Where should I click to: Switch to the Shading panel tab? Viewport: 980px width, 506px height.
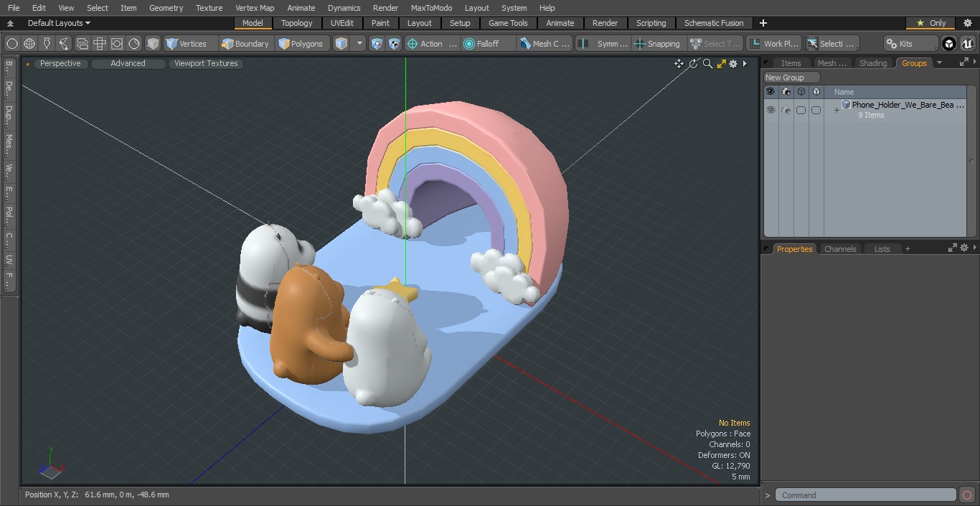click(x=873, y=63)
